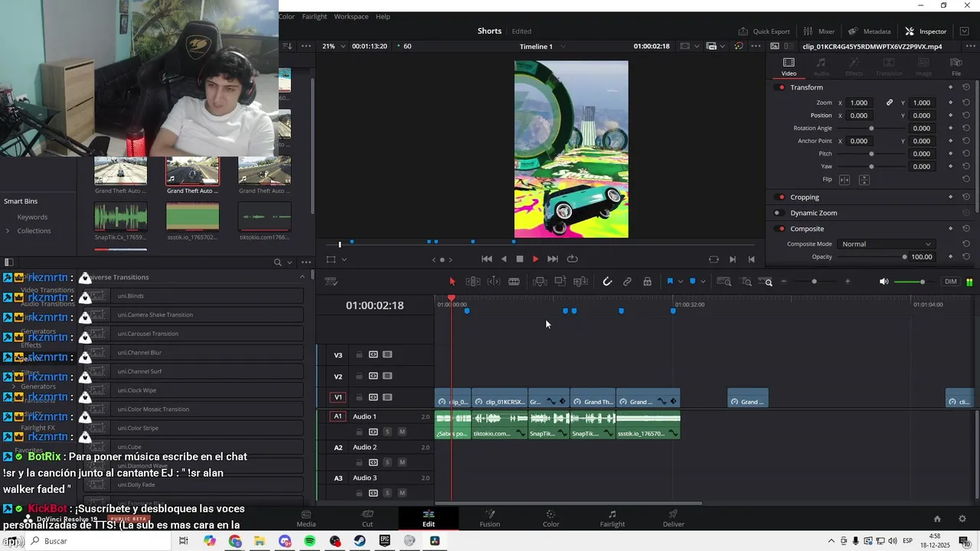Open the flag color dropdown arrow
The height and width of the screenshot is (551, 980).
[680, 282]
